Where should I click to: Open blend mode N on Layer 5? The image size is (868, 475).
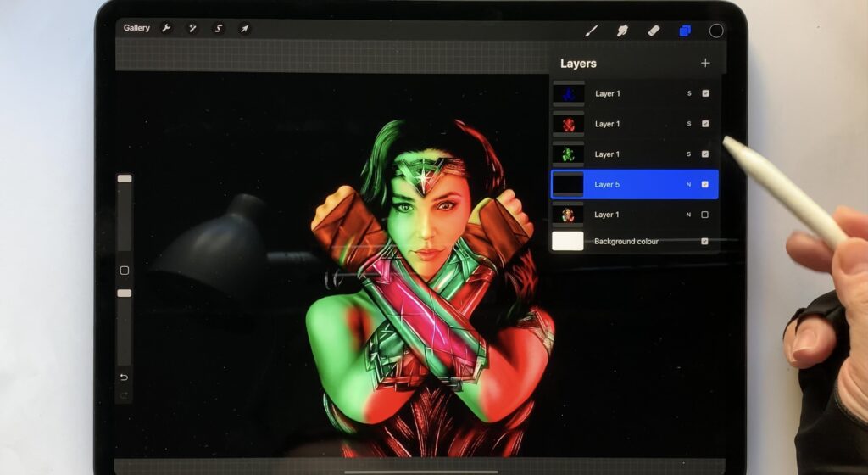pyautogui.click(x=688, y=184)
